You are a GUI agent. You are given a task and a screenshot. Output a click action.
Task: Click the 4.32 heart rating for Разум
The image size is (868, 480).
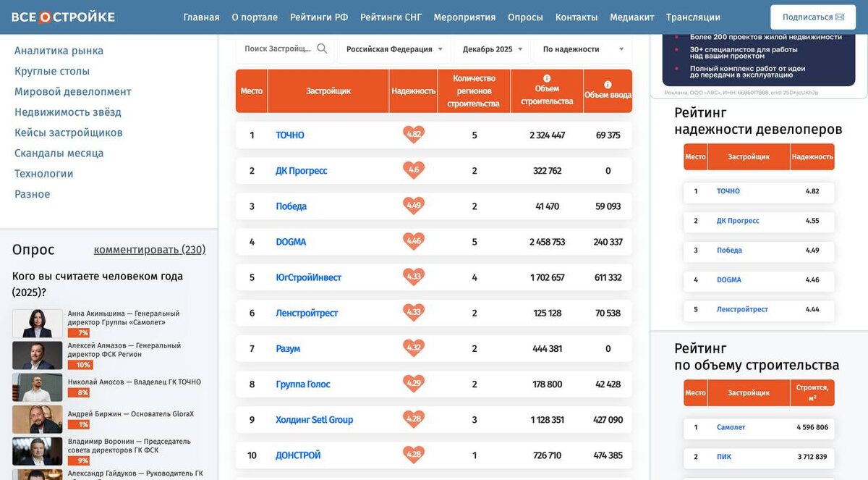pyautogui.click(x=414, y=348)
